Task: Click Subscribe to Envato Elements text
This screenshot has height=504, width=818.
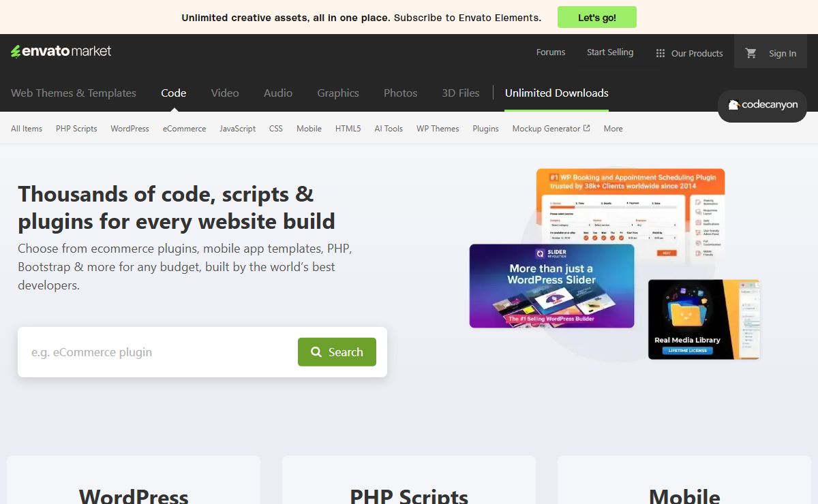Action: 468,18
